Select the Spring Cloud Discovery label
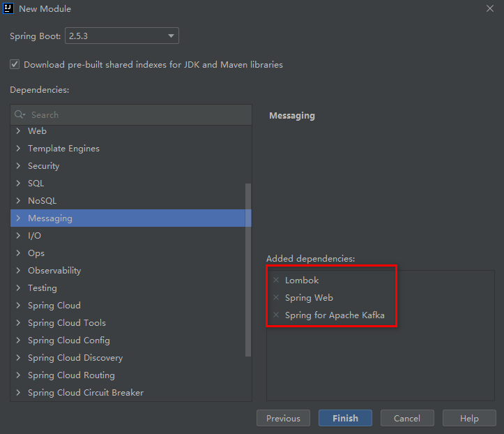The height and width of the screenshot is (434, 504). pyautogui.click(x=75, y=357)
